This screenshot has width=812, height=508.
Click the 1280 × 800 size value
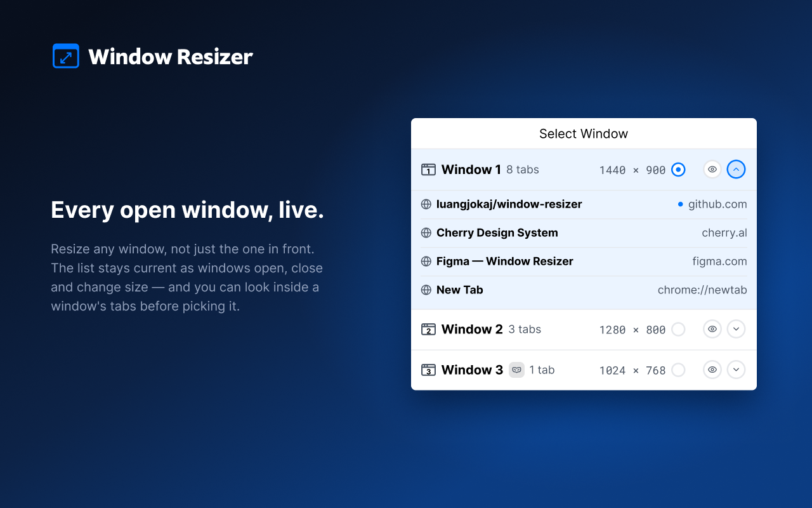click(632, 330)
